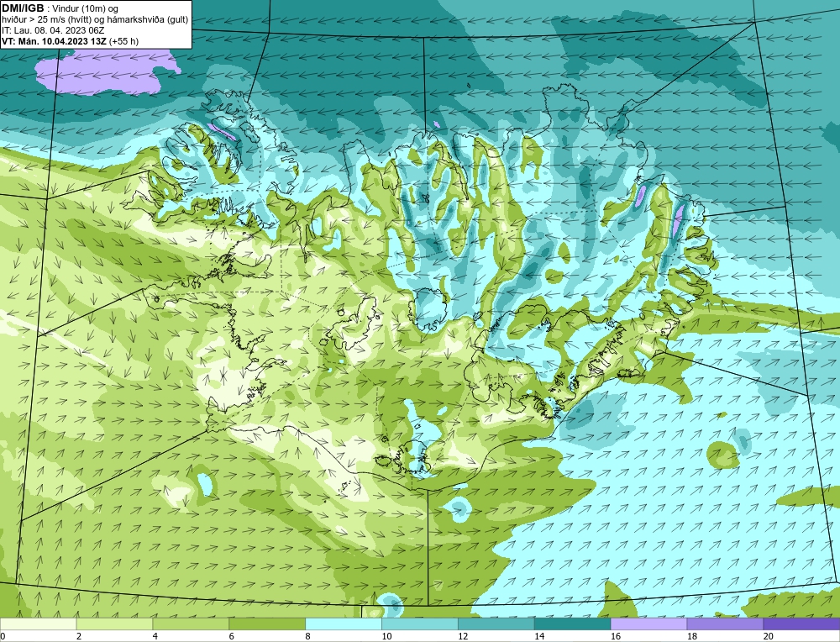The image size is (840, 642).
Task: Click the 2–4 m/s legend color swatch
Action: click(114, 624)
